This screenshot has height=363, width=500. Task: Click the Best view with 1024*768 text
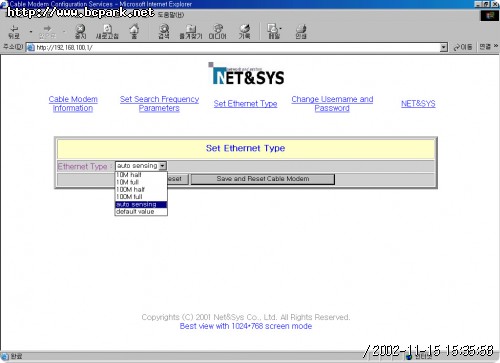pyautogui.click(x=246, y=326)
